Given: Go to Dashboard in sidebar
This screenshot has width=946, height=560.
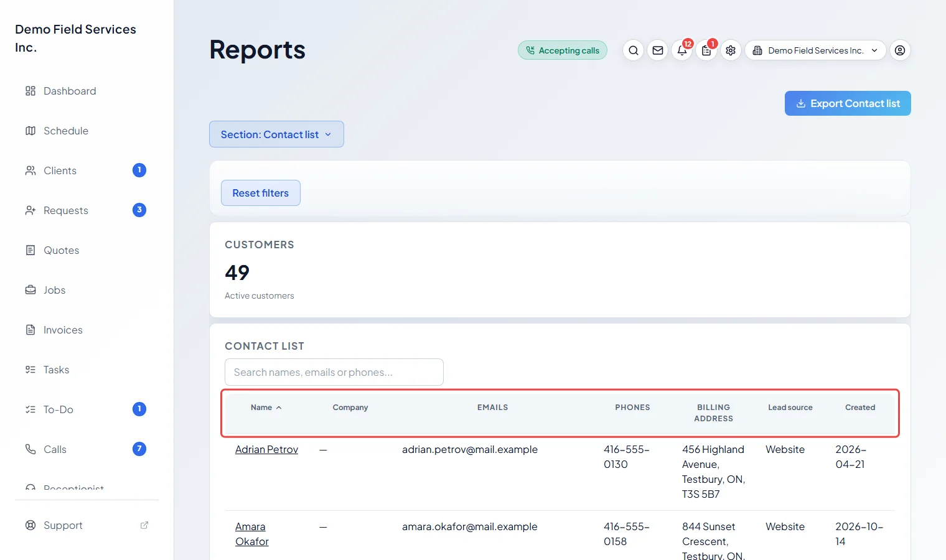Looking at the screenshot, I should point(87,91).
